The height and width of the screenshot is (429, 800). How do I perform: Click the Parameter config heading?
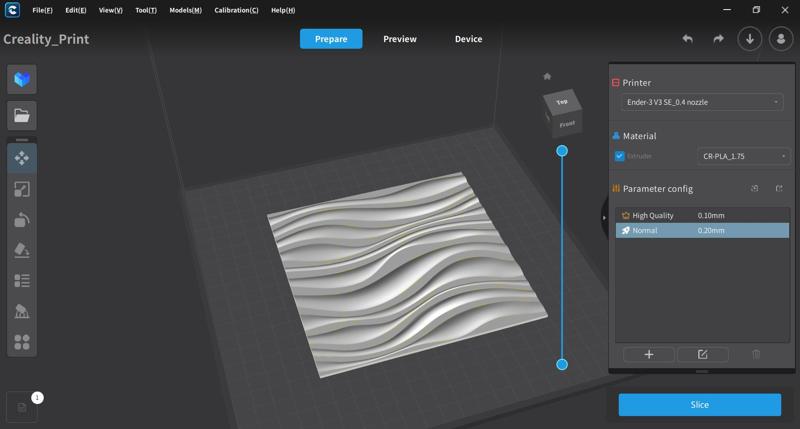658,189
